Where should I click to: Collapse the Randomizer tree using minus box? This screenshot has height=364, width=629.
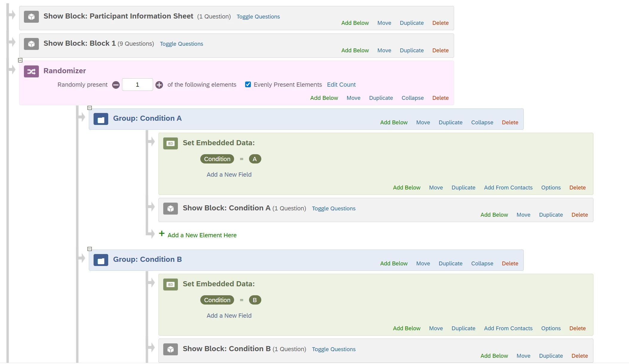pyautogui.click(x=20, y=60)
